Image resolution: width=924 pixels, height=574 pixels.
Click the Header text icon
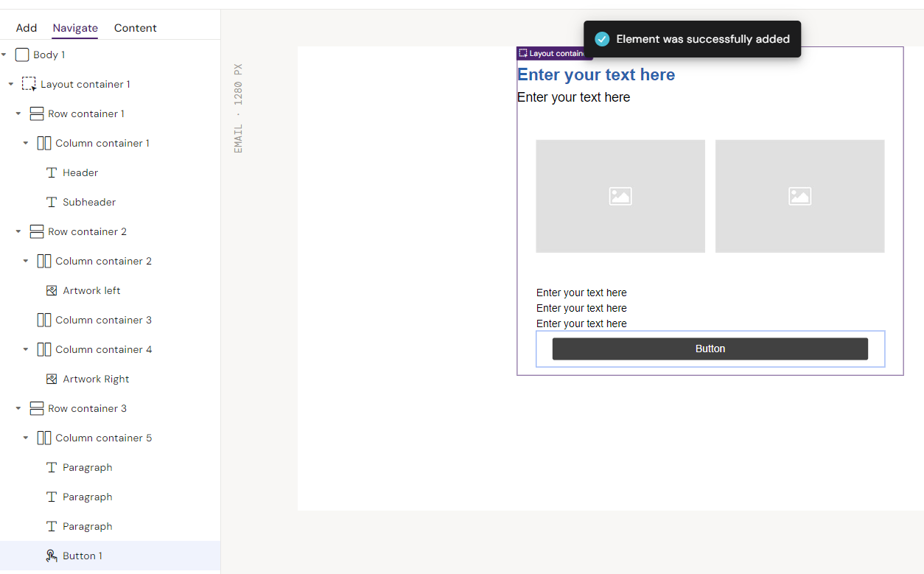52,172
